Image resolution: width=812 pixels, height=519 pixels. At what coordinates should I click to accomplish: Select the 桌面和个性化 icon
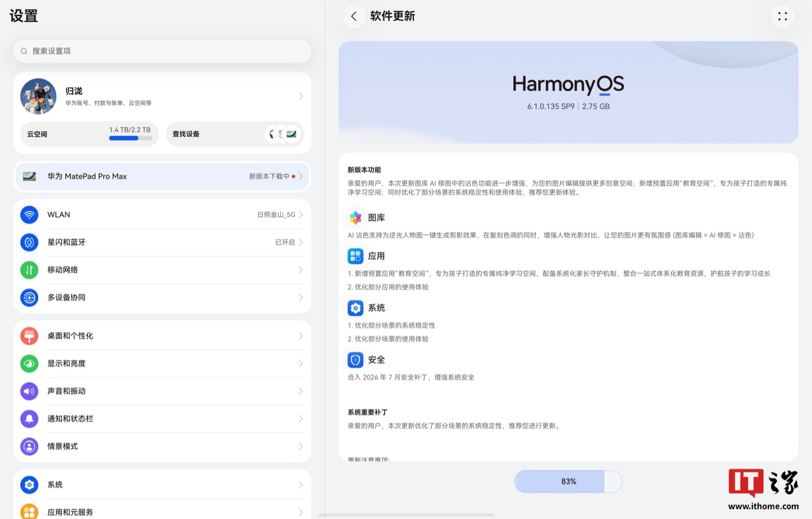click(x=29, y=336)
